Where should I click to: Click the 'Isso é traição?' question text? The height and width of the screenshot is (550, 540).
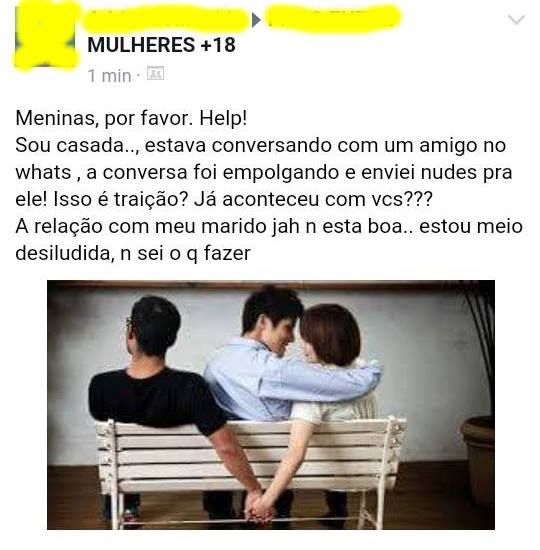click(120, 199)
